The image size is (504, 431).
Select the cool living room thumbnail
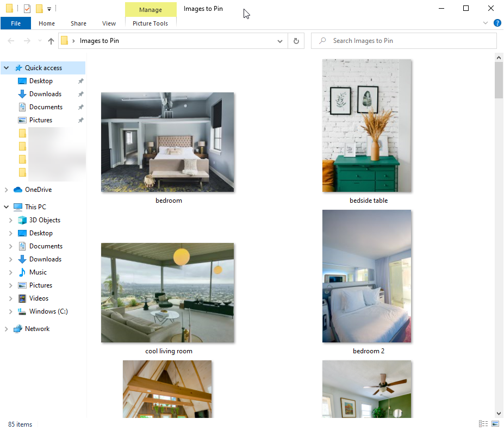[167, 293]
